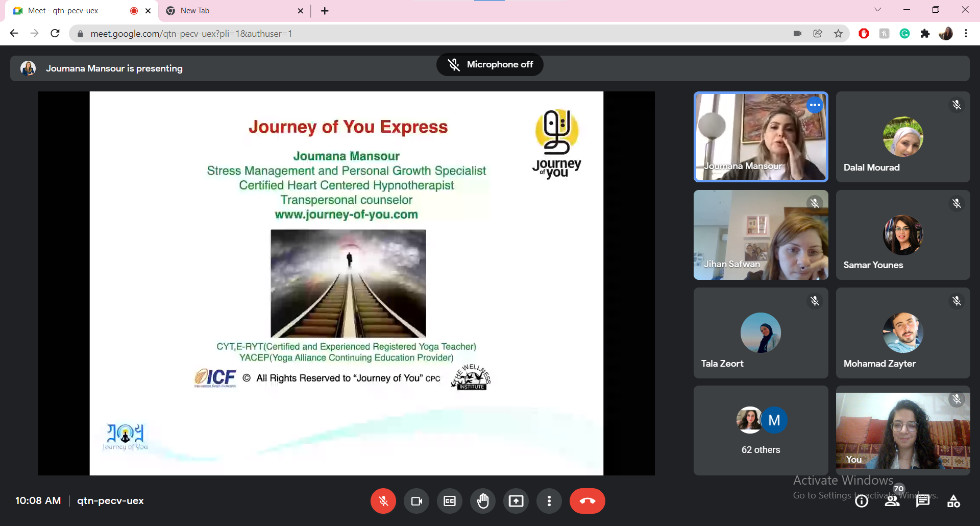Open Chrome's three-dot menu

[x=966, y=34]
